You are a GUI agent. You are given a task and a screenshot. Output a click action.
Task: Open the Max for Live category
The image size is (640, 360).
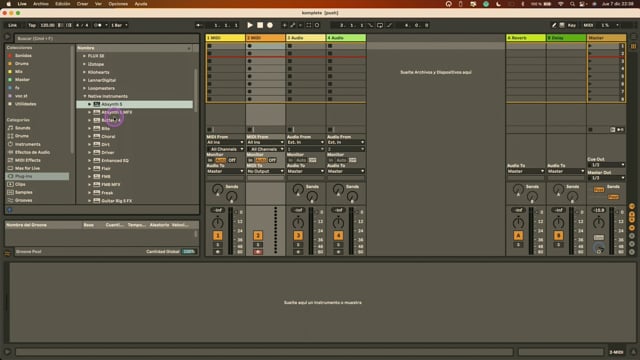point(27,168)
